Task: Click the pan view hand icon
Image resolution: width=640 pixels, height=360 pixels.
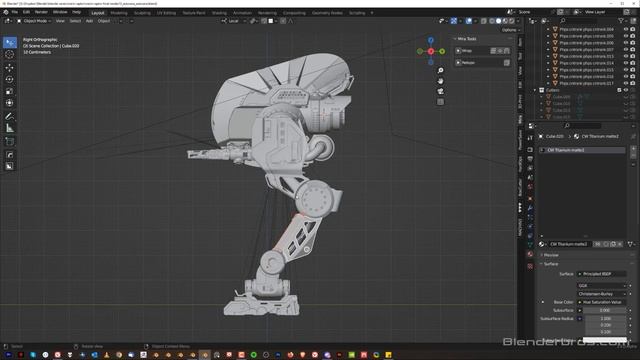Action: click(440, 81)
